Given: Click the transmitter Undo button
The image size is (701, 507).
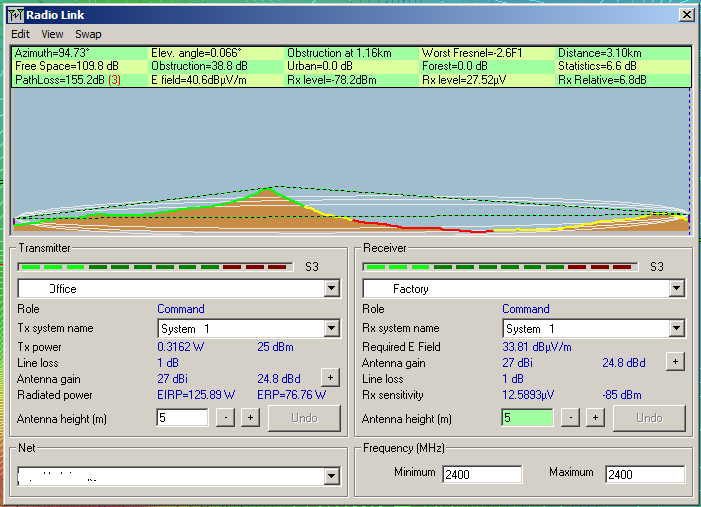Looking at the screenshot, I should (304, 418).
